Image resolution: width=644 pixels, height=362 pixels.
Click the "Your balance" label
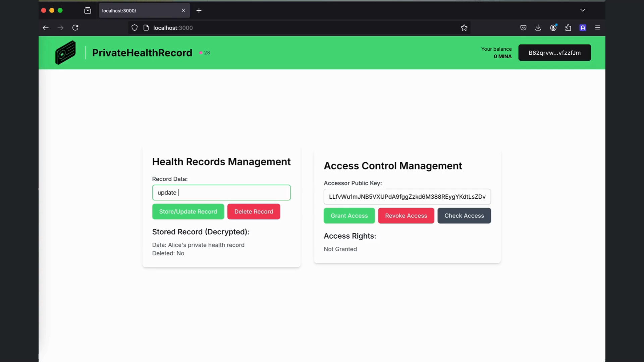click(496, 49)
